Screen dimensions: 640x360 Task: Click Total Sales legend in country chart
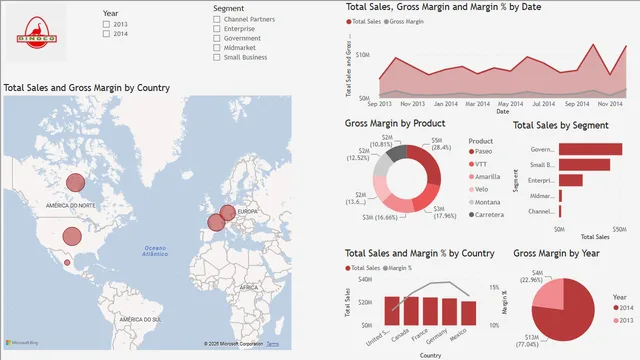(x=362, y=268)
